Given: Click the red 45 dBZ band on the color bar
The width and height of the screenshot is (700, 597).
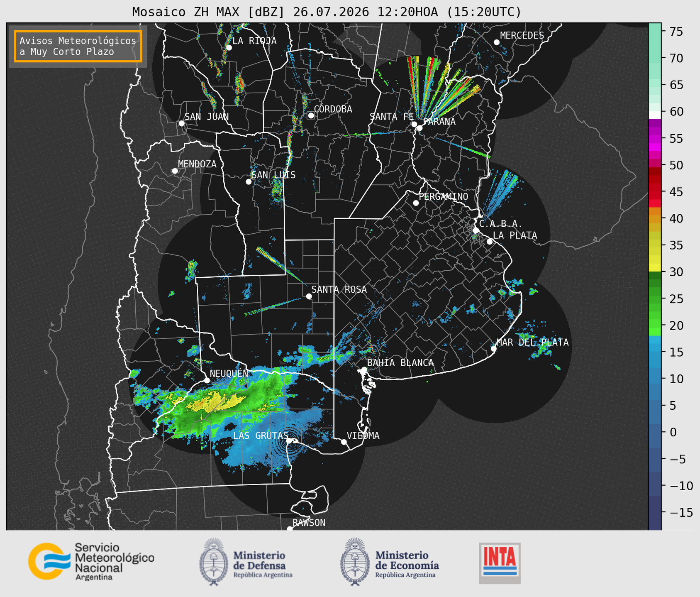Looking at the screenshot, I should tap(654, 192).
